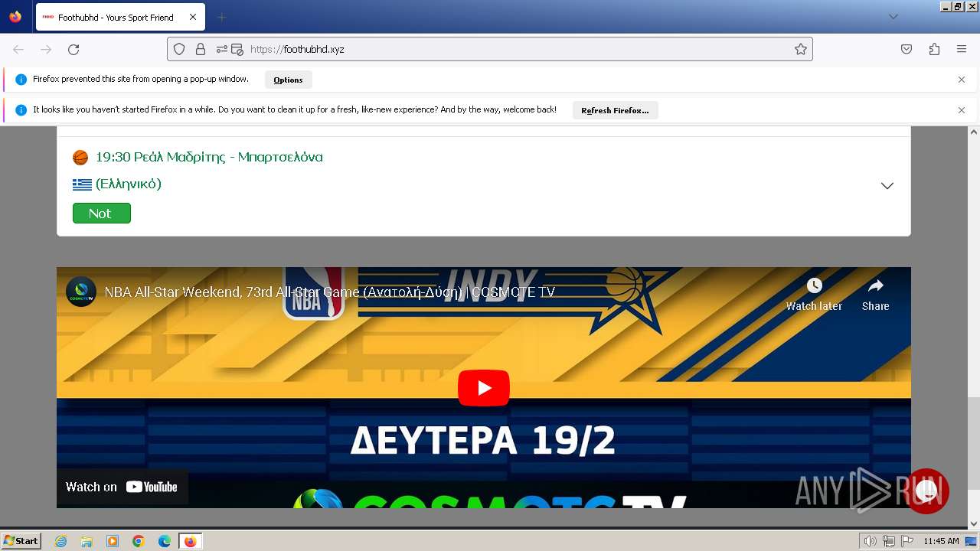
Task: Click the Greek flag icon
Action: [x=82, y=184]
